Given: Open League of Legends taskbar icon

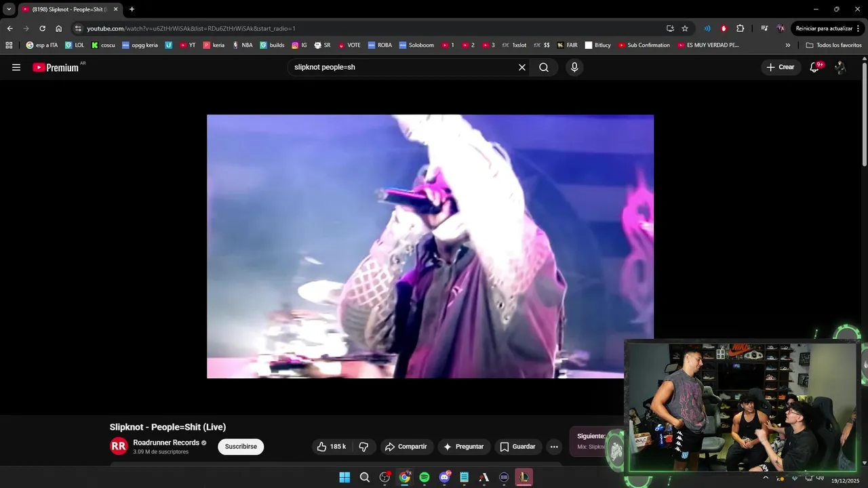Looking at the screenshot, I should pyautogui.click(x=524, y=477).
